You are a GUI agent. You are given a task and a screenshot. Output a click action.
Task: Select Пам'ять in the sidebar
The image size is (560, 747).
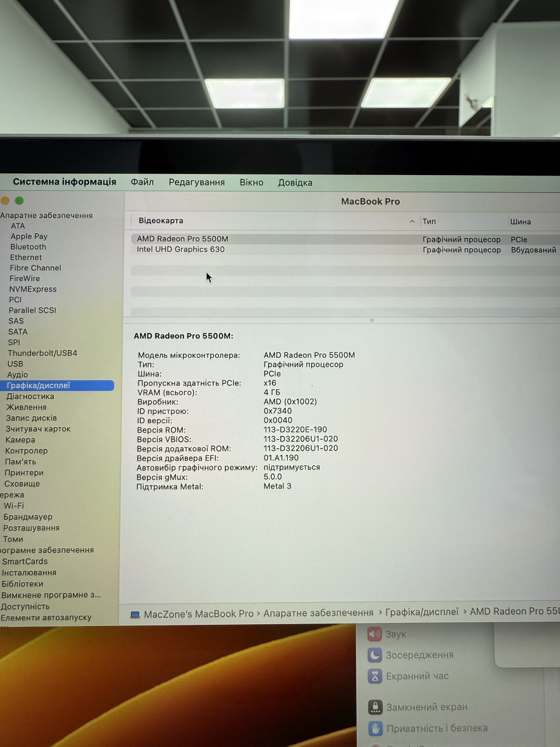tap(20, 462)
